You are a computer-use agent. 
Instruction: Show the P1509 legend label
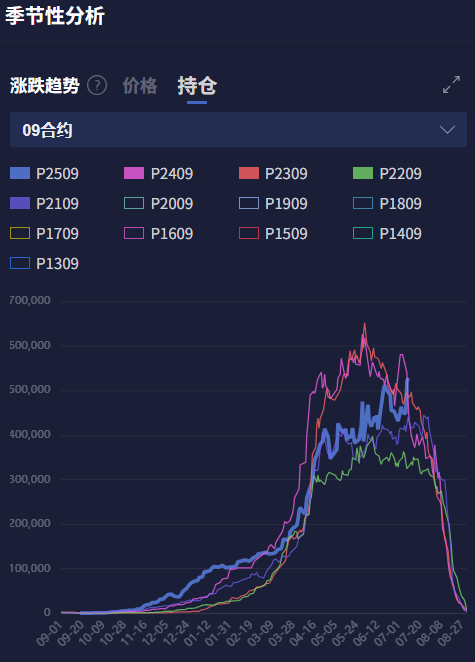point(286,233)
